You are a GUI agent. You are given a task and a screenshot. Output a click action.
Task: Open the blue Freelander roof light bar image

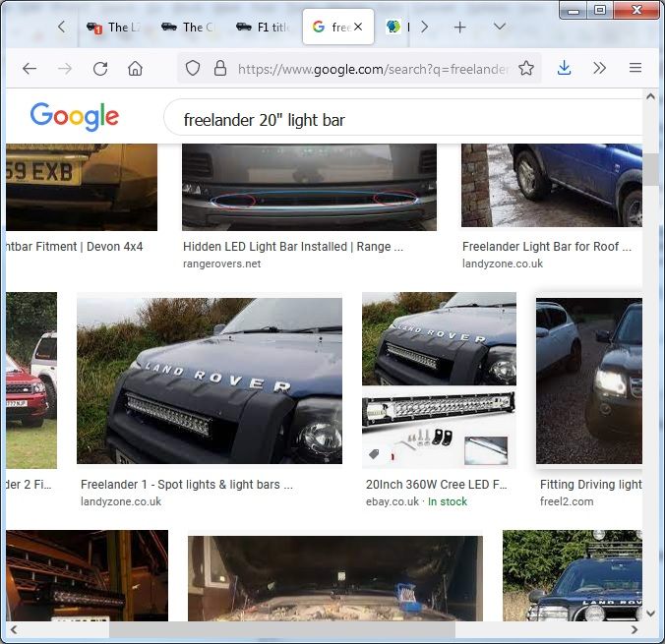(551, 185)
